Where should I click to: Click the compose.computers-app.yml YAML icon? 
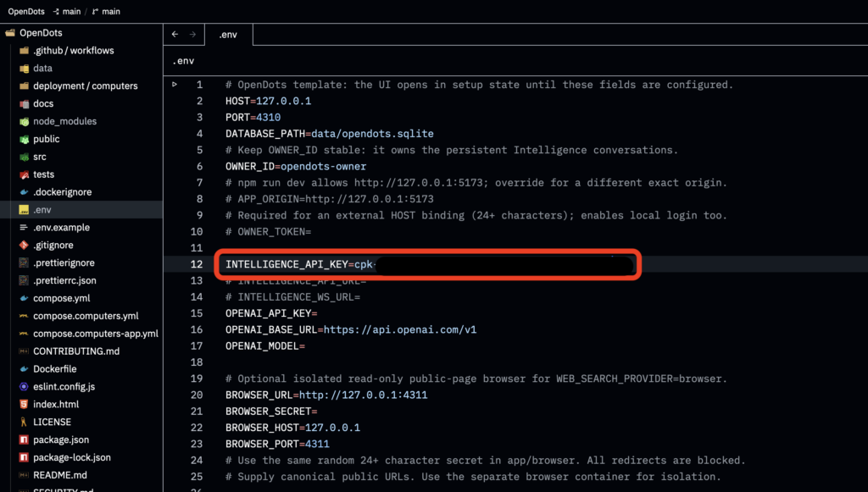point(24,334)
